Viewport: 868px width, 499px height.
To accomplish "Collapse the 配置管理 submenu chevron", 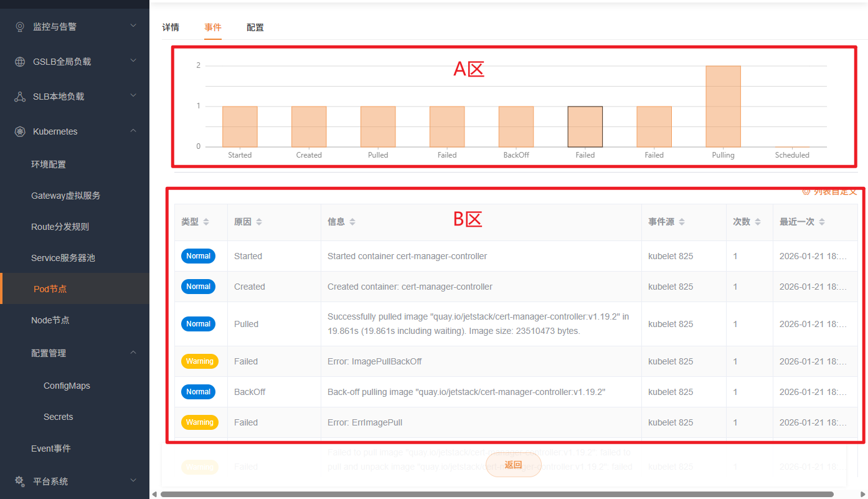I will (x=133, y=353).
